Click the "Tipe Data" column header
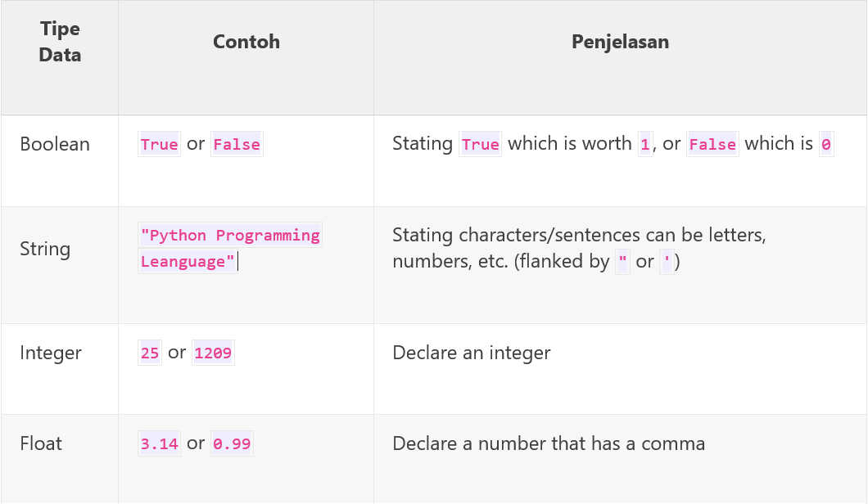 click(x=60, y=42)
